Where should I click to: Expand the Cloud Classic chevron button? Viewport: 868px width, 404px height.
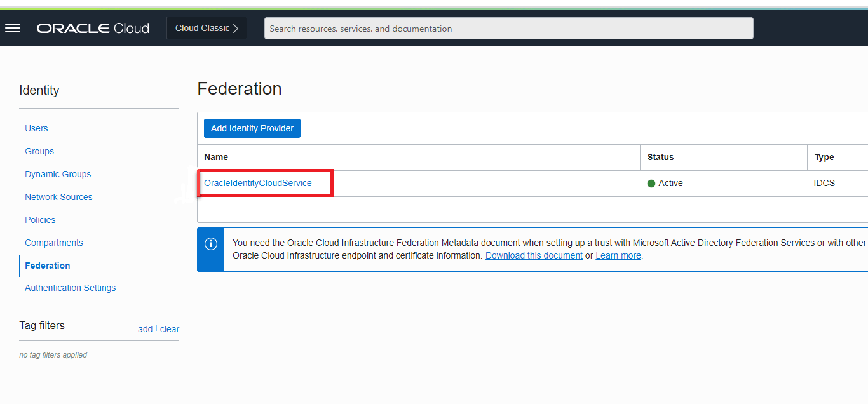click(x=207, y=28)
